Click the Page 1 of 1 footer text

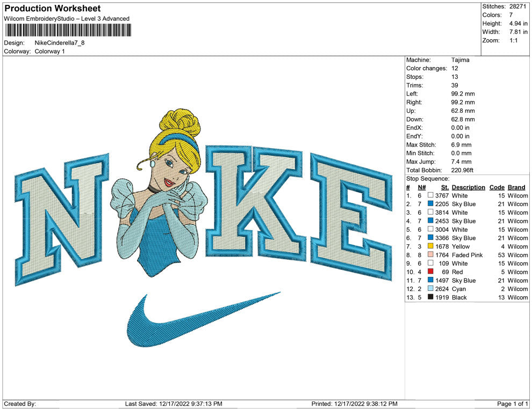pos(513,404)
